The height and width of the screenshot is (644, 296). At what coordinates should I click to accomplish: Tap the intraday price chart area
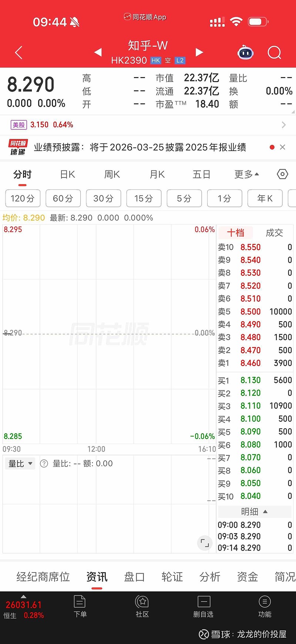[109, 333]
